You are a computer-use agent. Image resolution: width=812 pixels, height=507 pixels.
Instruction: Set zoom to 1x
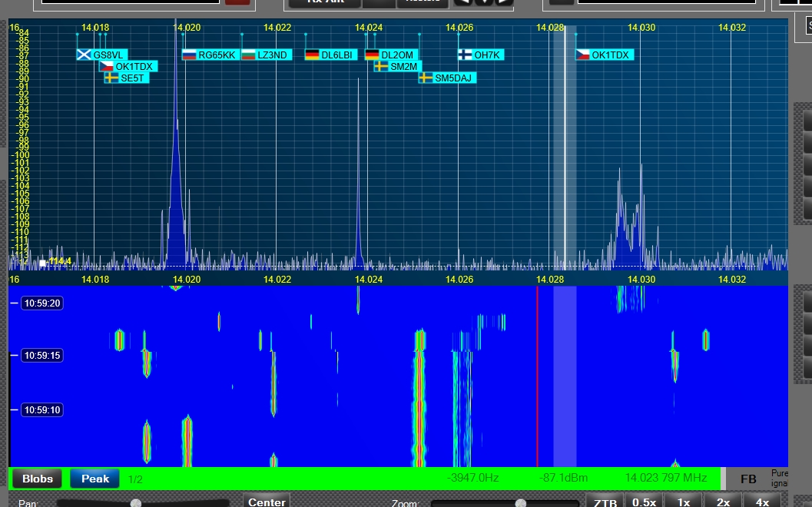[683, 502]
